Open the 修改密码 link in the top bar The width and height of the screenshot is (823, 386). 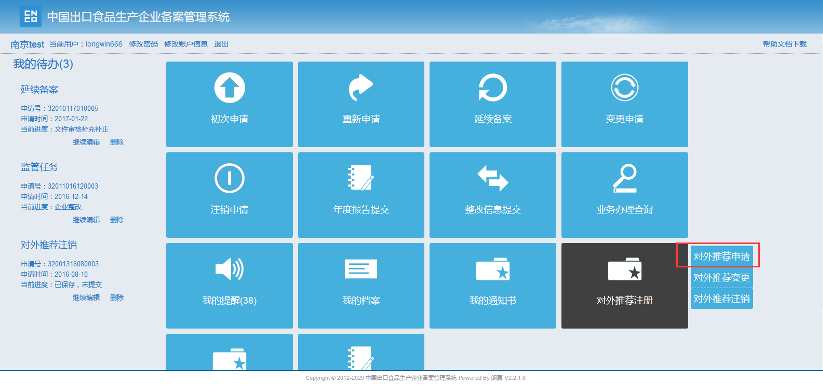[143, 44]
